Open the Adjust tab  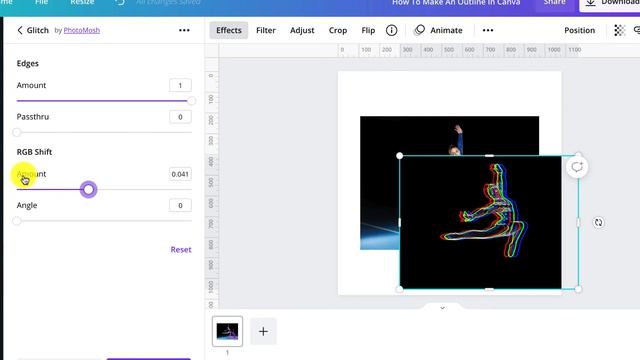coord(302,30)
